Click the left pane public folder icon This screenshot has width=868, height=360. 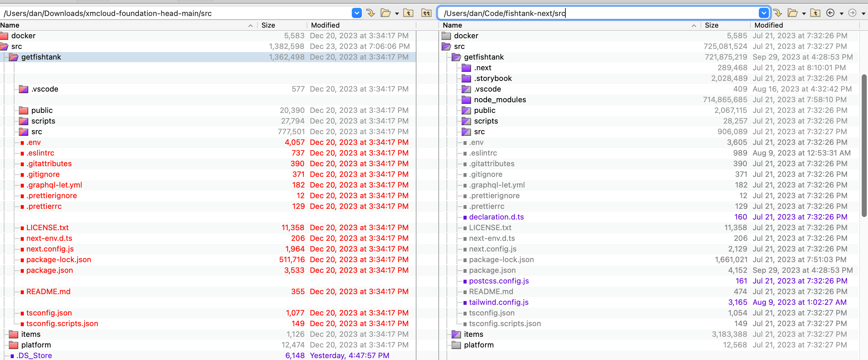coord(24,110)
